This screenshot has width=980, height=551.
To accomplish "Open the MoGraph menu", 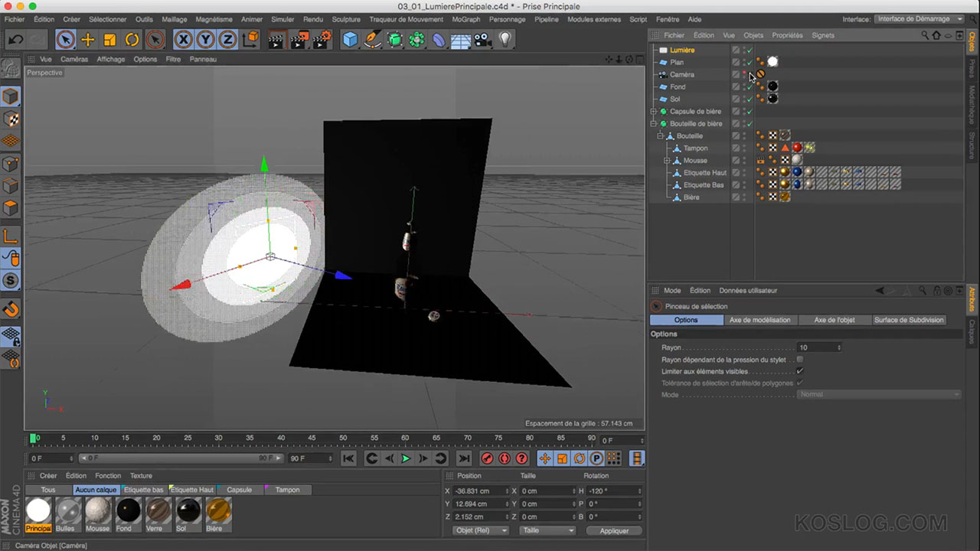I will (466, 19).
